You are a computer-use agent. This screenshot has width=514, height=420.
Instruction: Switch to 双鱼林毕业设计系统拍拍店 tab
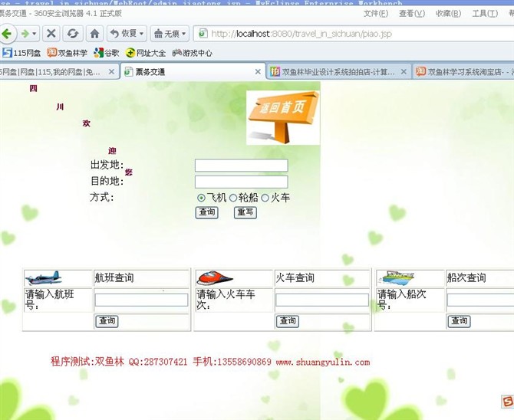338,72
